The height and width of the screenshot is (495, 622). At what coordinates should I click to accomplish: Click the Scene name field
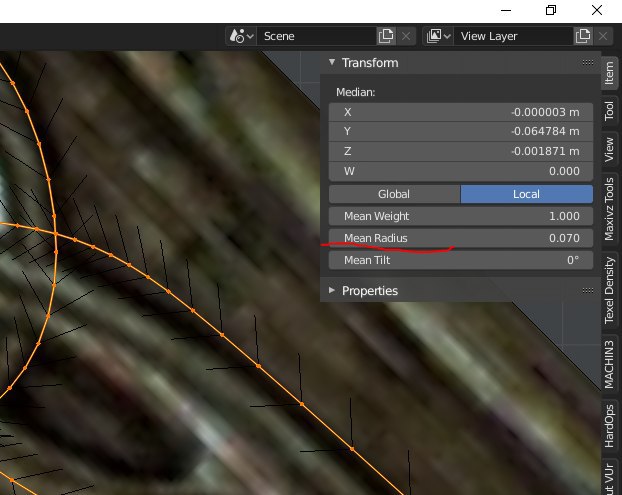[x=317, y=36]
